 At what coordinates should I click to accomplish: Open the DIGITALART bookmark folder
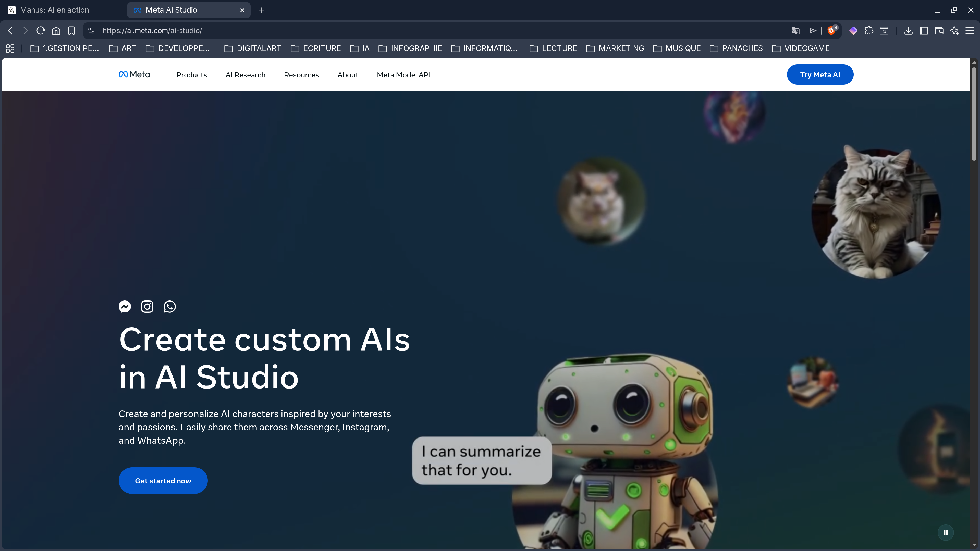[253, 48]
